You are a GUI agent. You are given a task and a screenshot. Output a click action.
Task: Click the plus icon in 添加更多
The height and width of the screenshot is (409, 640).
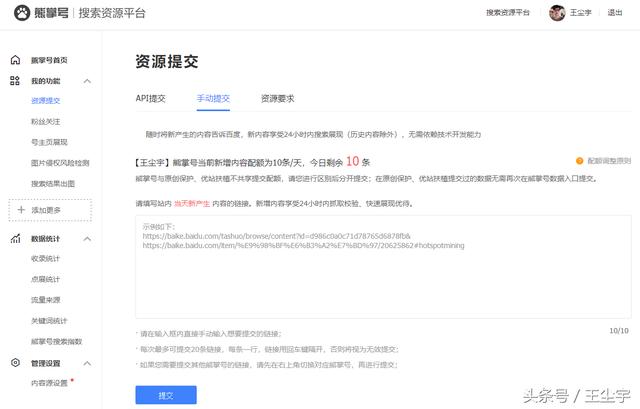(21, 210)
